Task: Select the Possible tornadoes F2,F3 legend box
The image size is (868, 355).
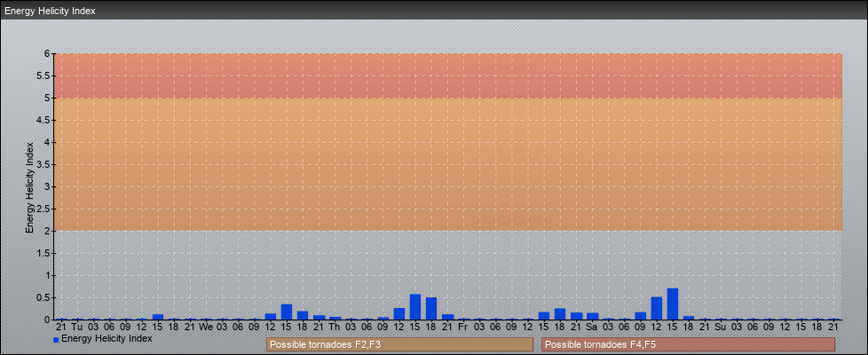Action: click(399, 344)
